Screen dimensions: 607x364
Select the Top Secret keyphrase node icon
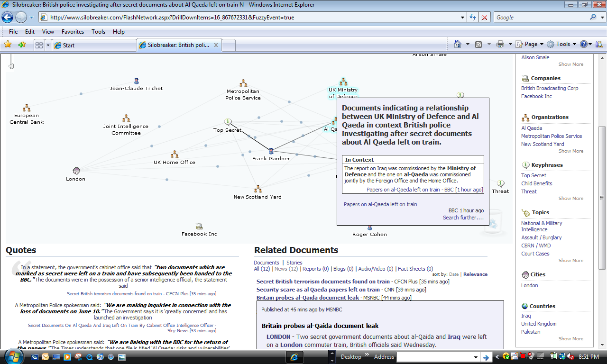228,122
